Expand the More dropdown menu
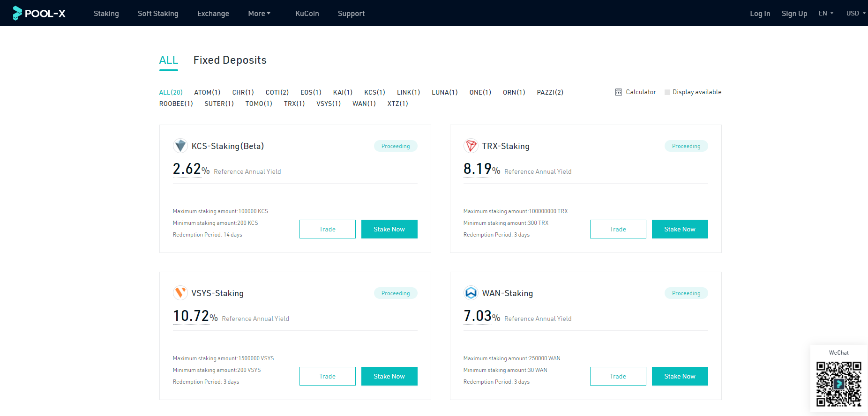 click(x=259, y=14)
